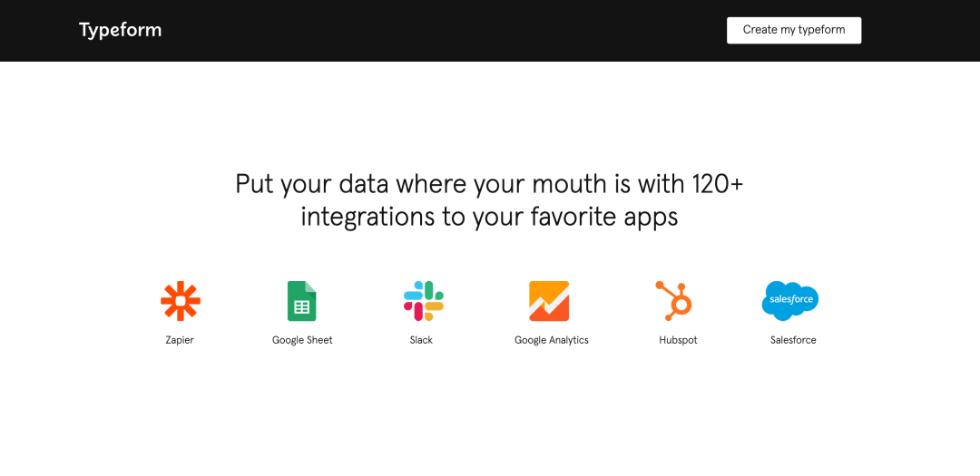980x476 pixels.
Task: Click the Typeform logo in header
Action: pyautogui.click(x=120, y=30)
